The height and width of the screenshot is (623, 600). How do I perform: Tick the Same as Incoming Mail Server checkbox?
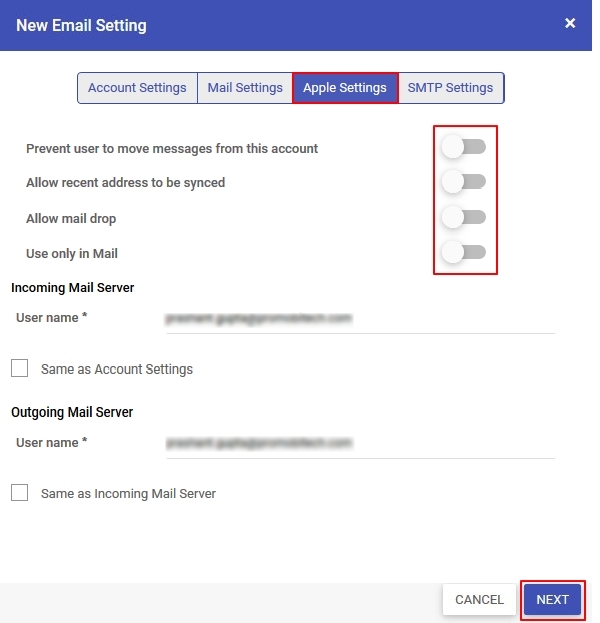pos(20,492)
